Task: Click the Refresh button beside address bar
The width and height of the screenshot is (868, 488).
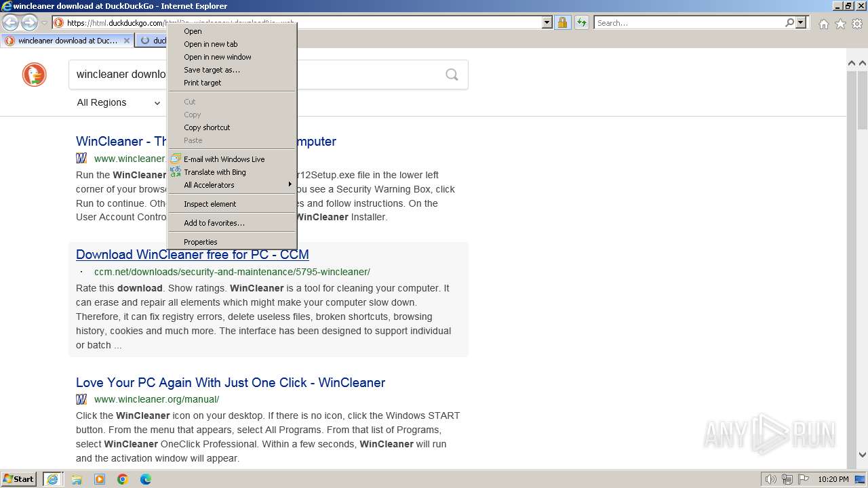Action: click(x=581, y=23)
